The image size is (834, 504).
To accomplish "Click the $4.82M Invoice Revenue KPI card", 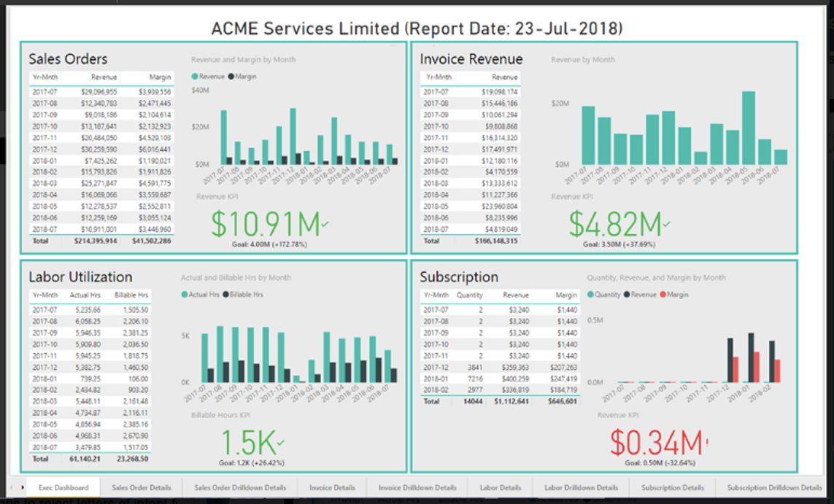I will tap(619, 224).
